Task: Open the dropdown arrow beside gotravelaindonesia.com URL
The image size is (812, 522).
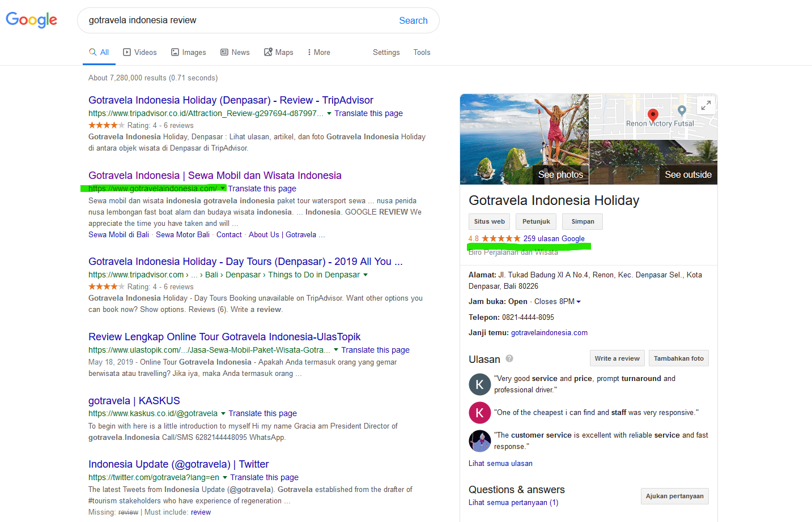Action: 223,188
